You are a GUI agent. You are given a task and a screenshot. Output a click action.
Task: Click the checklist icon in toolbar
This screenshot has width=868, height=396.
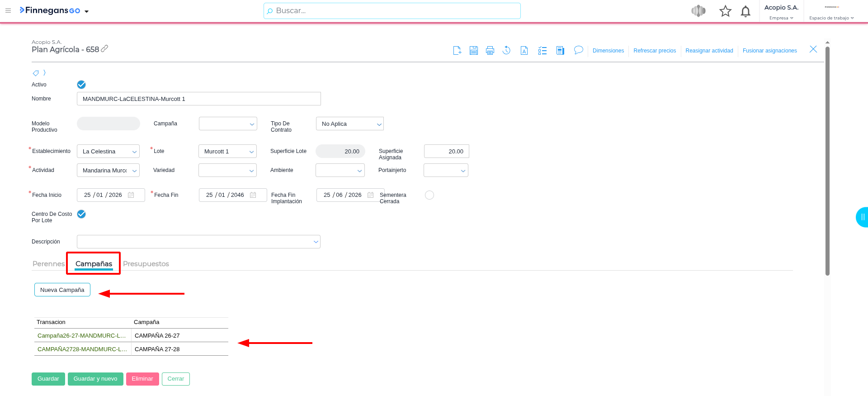point(542,51)
